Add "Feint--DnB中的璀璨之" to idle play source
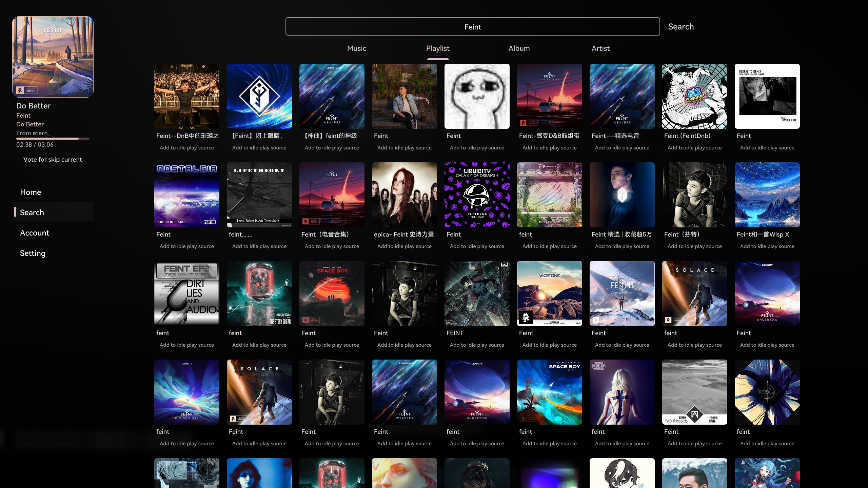Viewport: 868px width, 488px height. [x=187, y=148]
